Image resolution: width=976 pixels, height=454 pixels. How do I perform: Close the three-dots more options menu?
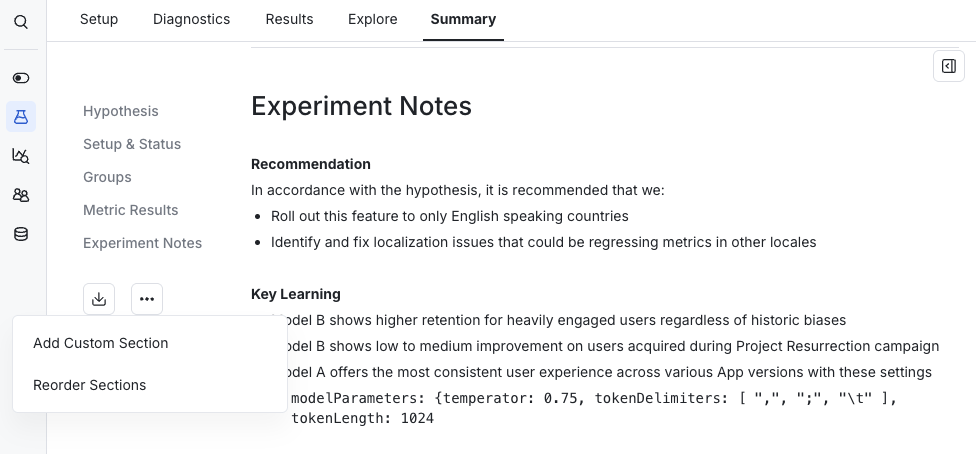pyautogui.click(x=147, y=299)
